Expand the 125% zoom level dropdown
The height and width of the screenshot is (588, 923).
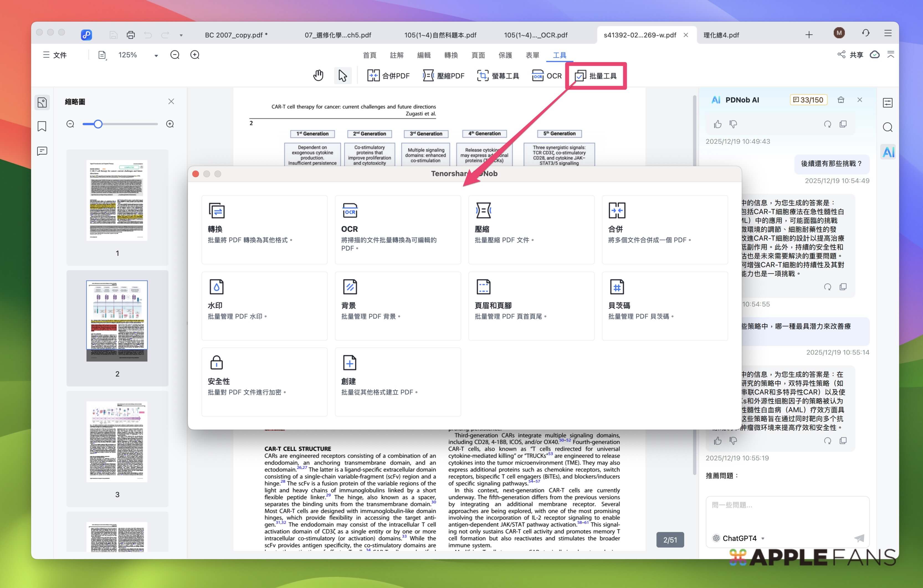[x=156, y=56]
